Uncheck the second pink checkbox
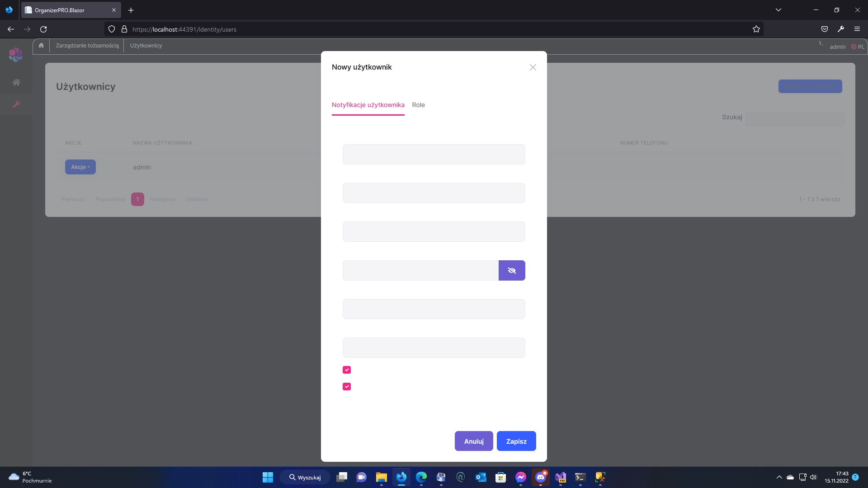This screenshot has height=488, width=868. (x=346, y=387)
